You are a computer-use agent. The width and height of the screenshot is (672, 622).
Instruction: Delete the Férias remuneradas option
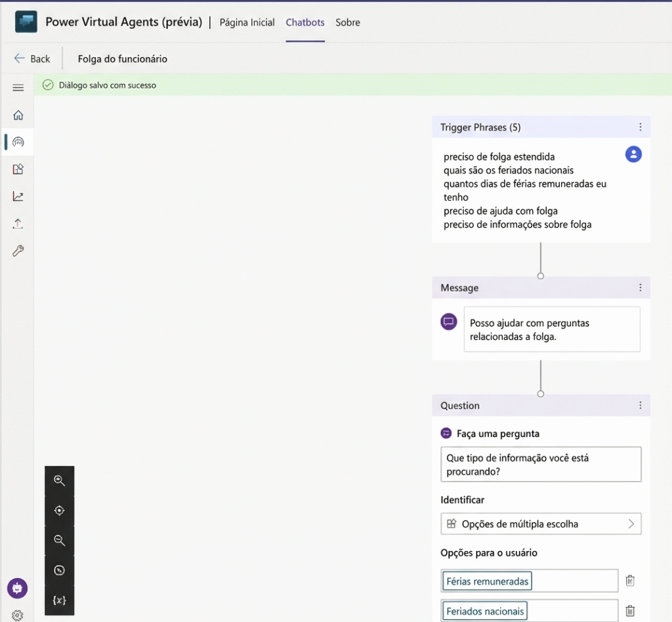pos(629,580)
